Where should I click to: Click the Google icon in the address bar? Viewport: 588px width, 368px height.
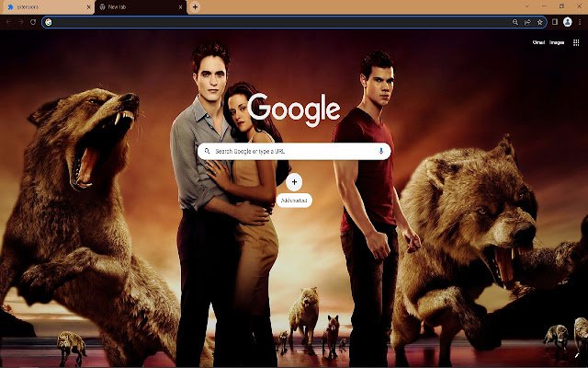(49, 22)
